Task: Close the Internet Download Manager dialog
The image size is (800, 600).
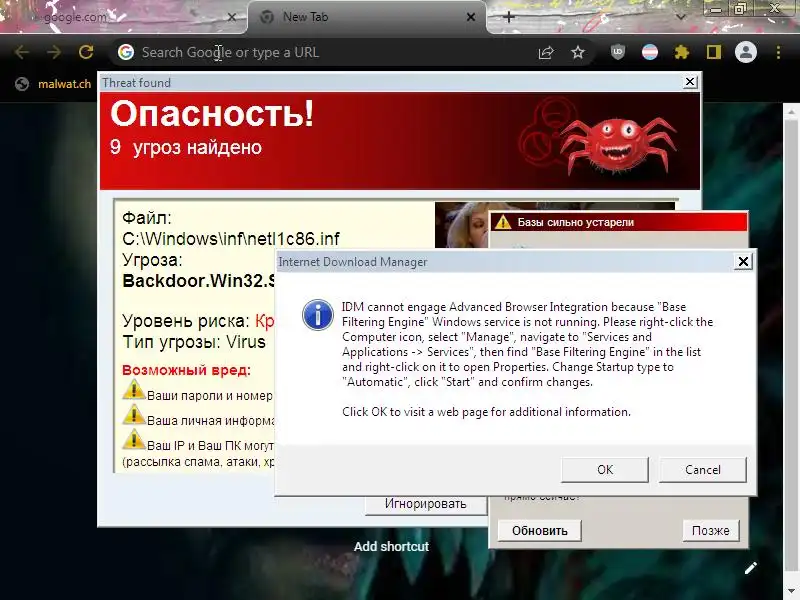Action: click(x=743, y=261)
